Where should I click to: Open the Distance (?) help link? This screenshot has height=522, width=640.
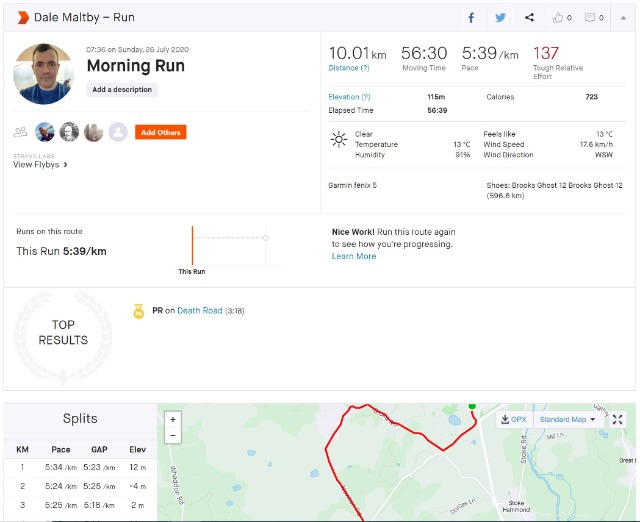click(x=349, y=68)
